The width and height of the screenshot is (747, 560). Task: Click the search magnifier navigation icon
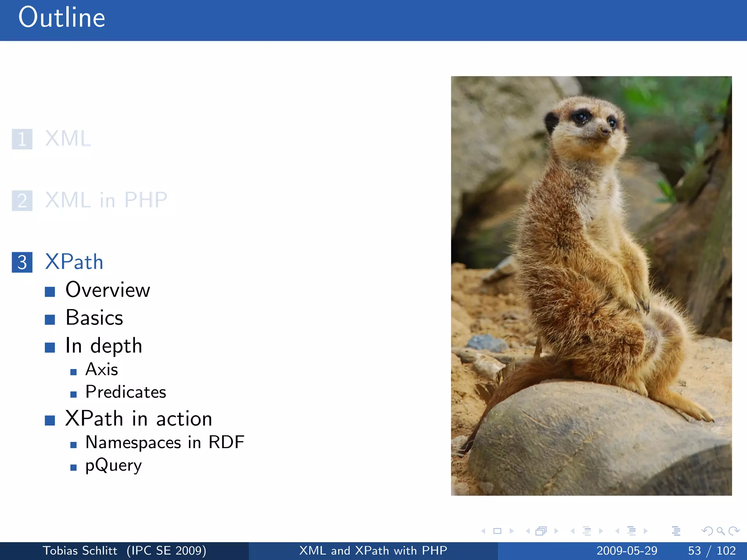point(720,531)
